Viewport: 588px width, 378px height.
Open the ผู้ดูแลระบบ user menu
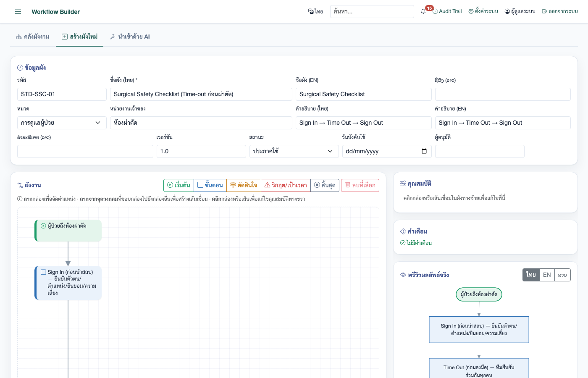pos(520,11)
